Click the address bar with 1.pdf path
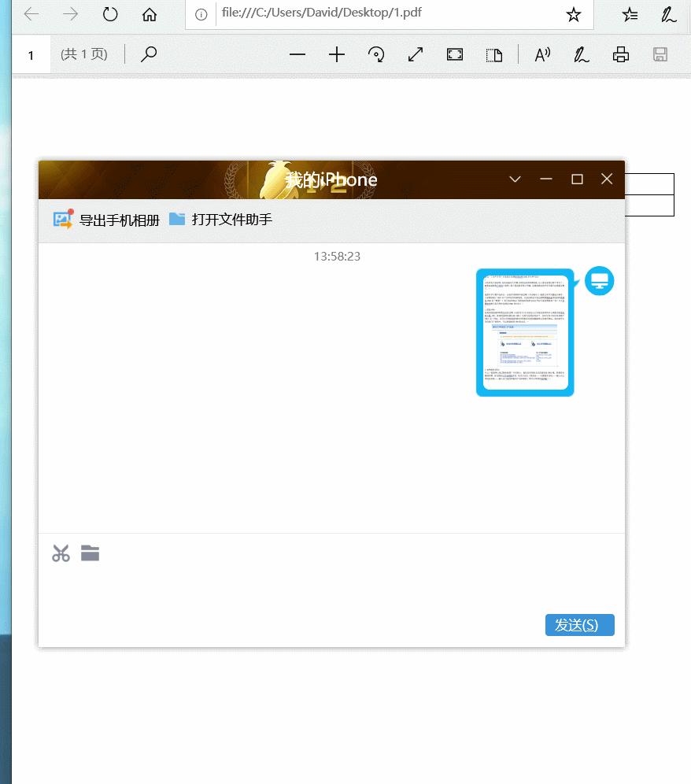This screenshot has height=784, width=691. (x=390, y=13)
